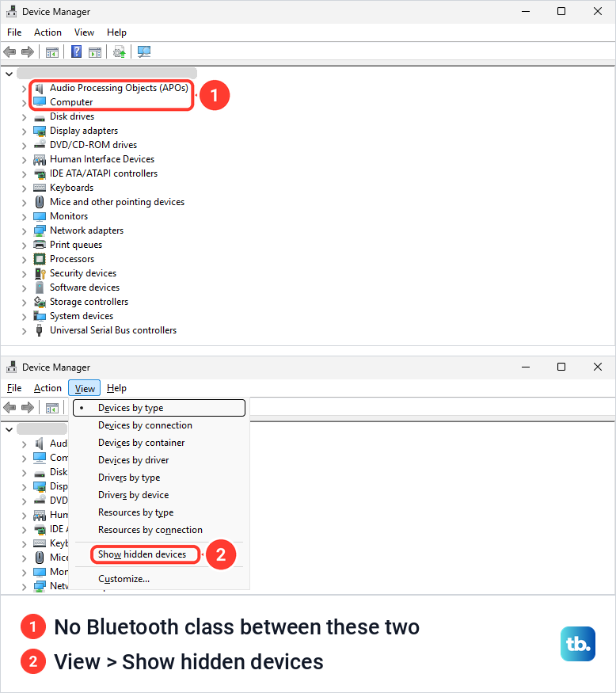Click Scan for hardware changes icon
This screenshot has height=693, width=616.
coord(144,52)
